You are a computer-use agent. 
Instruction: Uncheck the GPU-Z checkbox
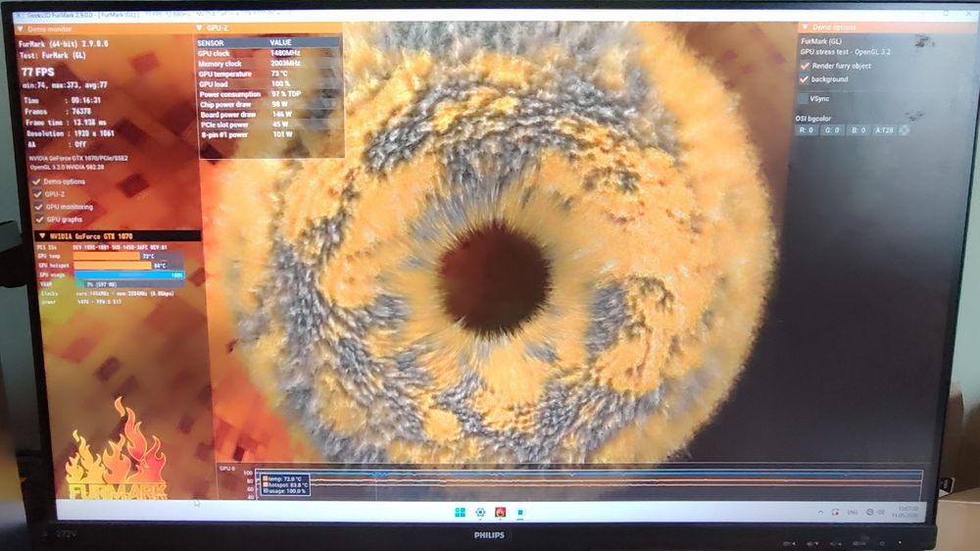pyautogui.click(x=37, y=194)
